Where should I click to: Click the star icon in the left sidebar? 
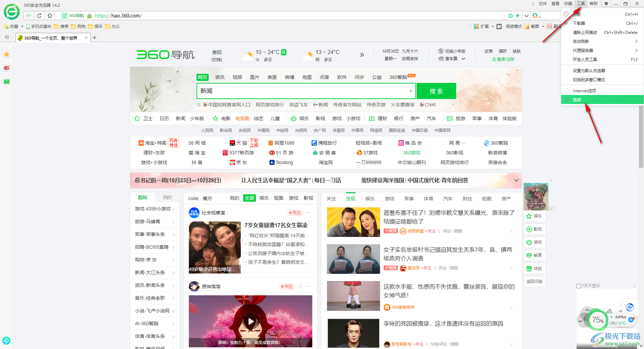coord(7,54)
